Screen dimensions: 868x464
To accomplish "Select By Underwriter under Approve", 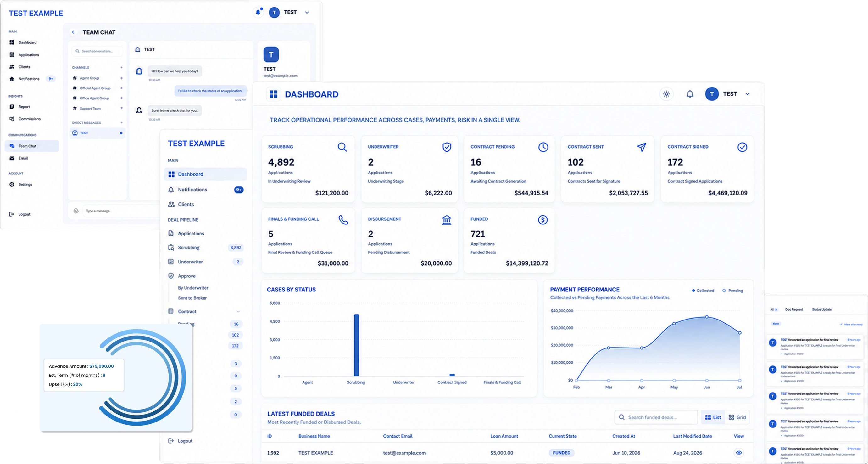I will 193,288.
